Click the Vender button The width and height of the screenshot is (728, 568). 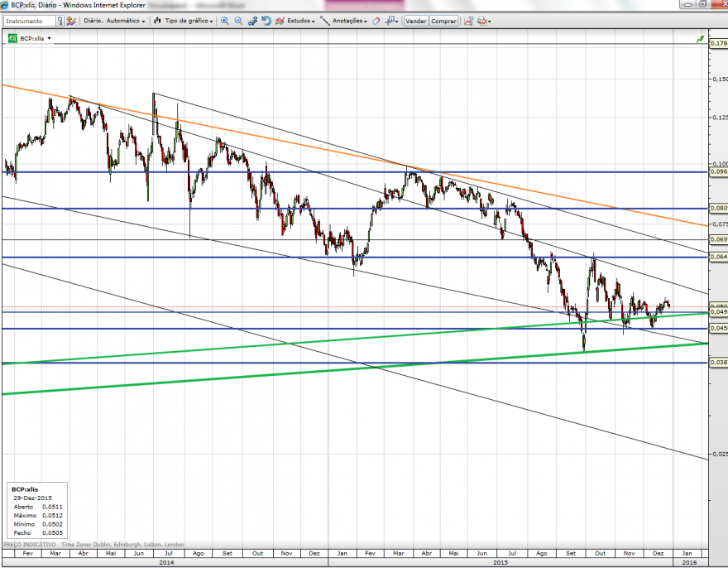[415, 21]
